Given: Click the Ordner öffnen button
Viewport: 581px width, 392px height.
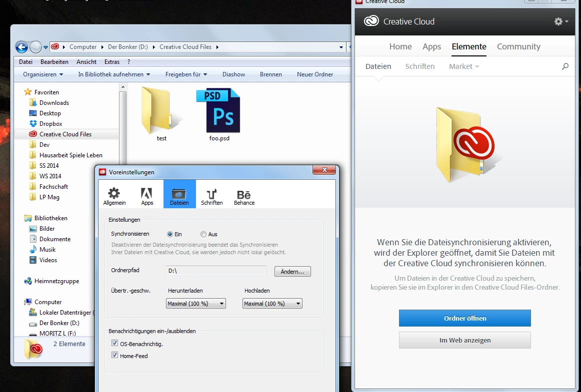Looking at the screenshot, I should tap(464, 318).
